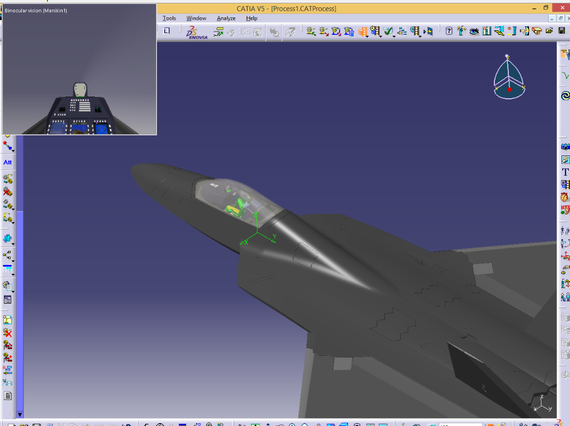Image resolution: width=570 pixels, height=426 pixels.
Task: Click the down arrow of left vertical scrollbar
Action: 20,414
